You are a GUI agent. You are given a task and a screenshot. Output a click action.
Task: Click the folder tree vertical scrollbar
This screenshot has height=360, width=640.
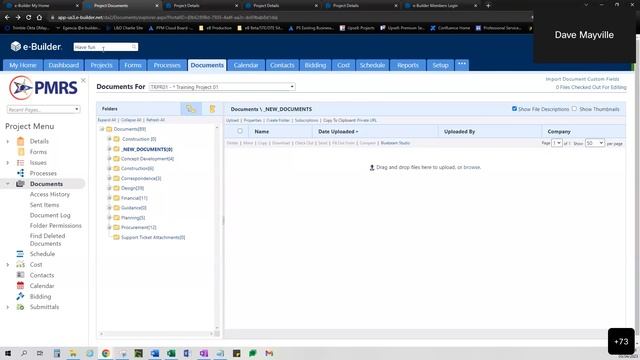(217, 229)
